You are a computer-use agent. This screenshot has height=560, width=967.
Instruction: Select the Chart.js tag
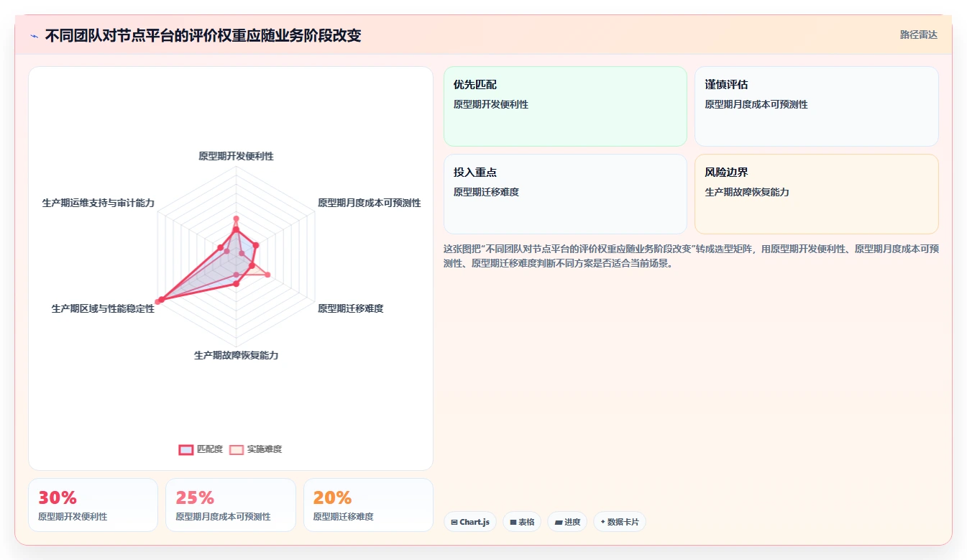tap(470, 522)
